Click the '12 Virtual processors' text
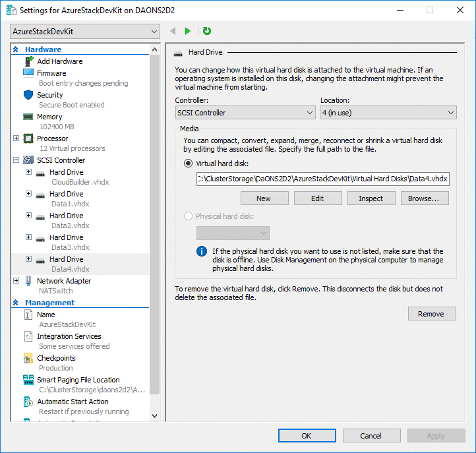476x453 pixels. pos(73,148)
